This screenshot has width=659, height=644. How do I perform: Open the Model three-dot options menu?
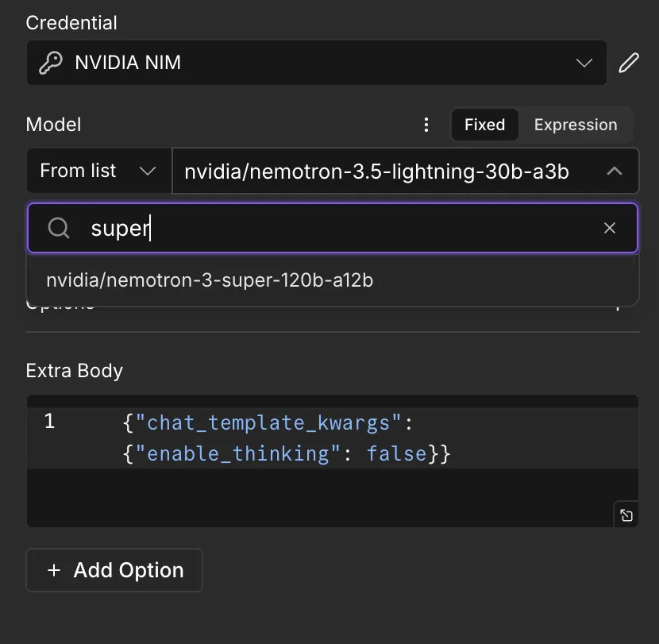pos(426,125)
